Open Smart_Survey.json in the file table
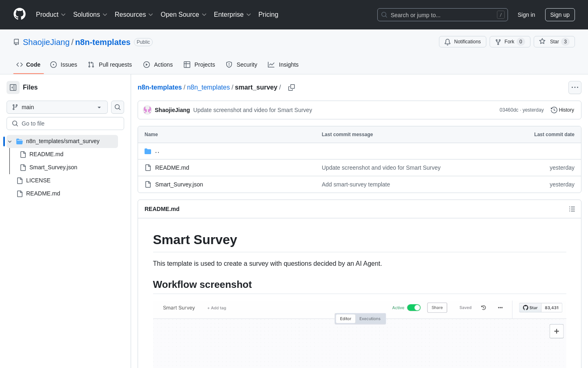The image size is (588, 368). [179, 184]
